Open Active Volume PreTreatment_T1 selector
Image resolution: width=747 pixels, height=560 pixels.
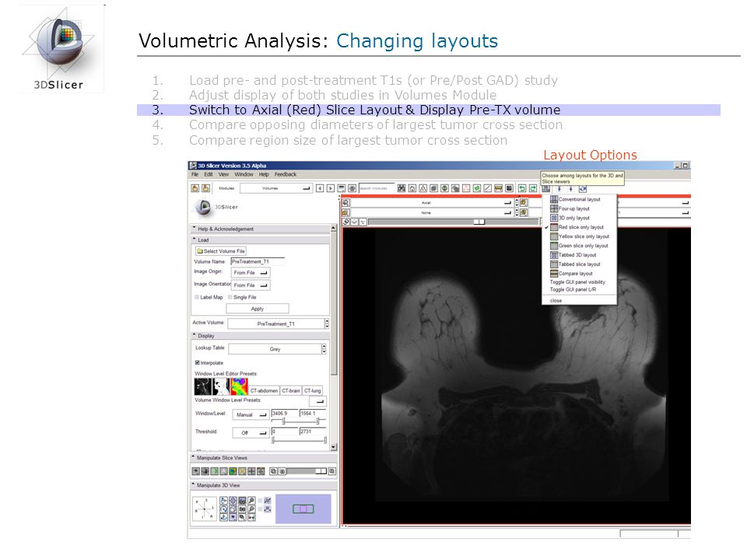279,324
